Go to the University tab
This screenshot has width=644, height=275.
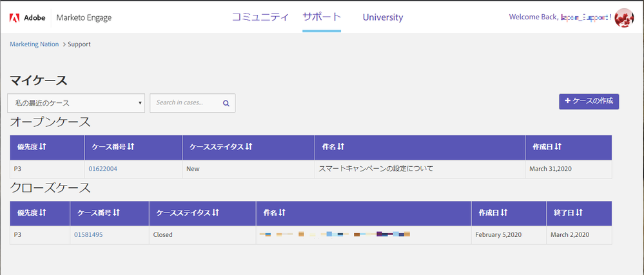click(x=383, y=17)
